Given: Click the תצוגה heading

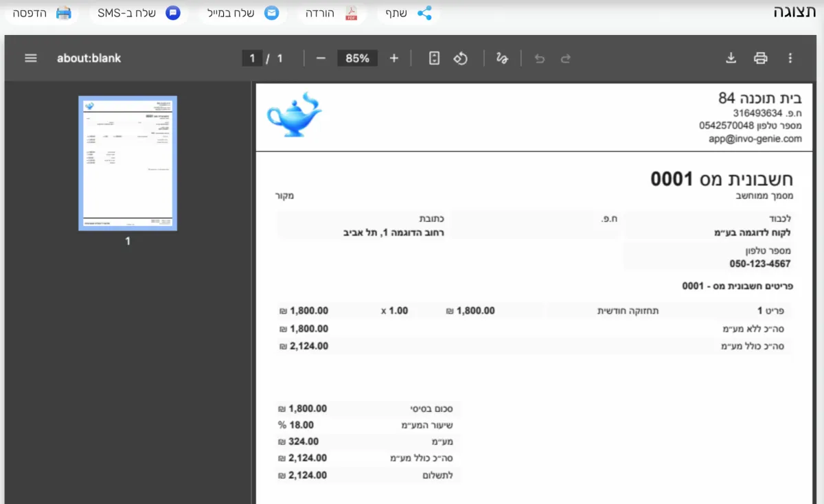Looking at the screenshot, I should pyautogui.click(x=794, y=12).
